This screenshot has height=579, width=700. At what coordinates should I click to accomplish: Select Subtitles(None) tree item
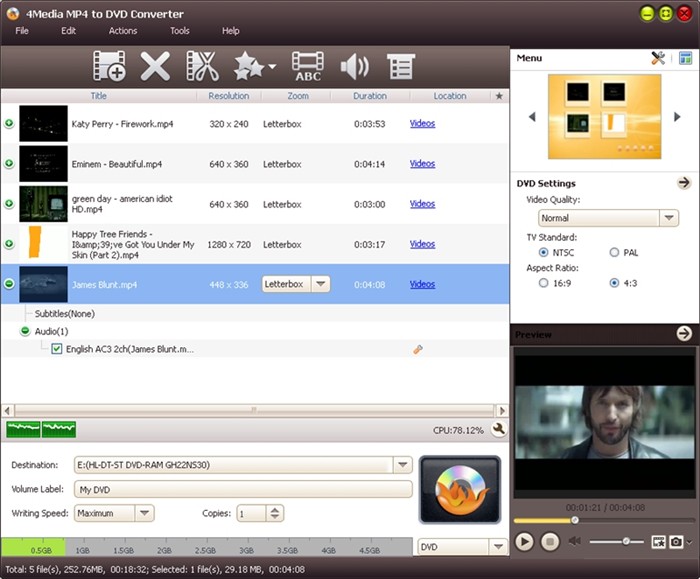tap(65, 314)
